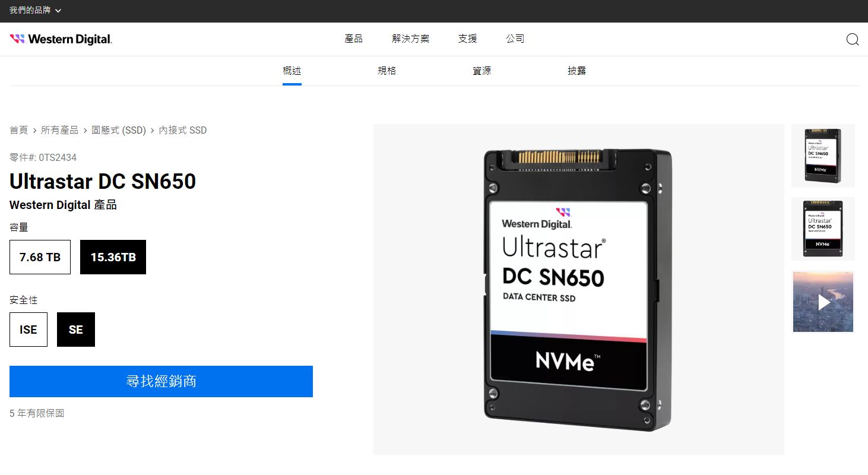Click the Western Digital logo
The width and height of the screenshot is (868, 475).
pyautogui.click(x=61, y=39)
